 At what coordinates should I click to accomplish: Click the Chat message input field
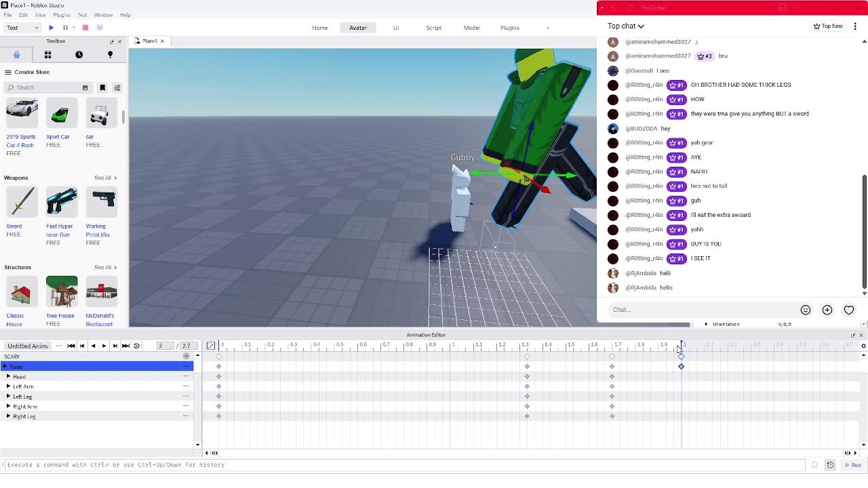(701, 310)
